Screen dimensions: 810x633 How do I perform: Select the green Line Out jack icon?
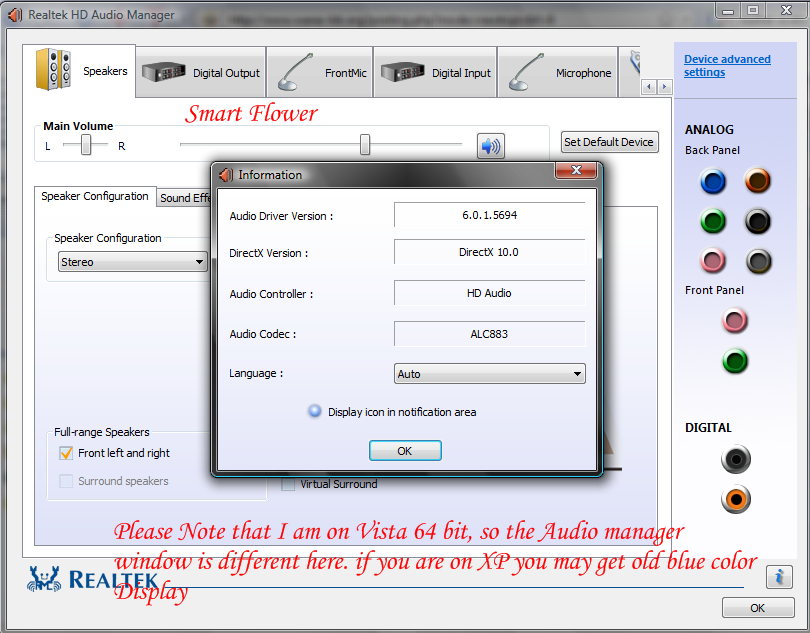[712, 221]
